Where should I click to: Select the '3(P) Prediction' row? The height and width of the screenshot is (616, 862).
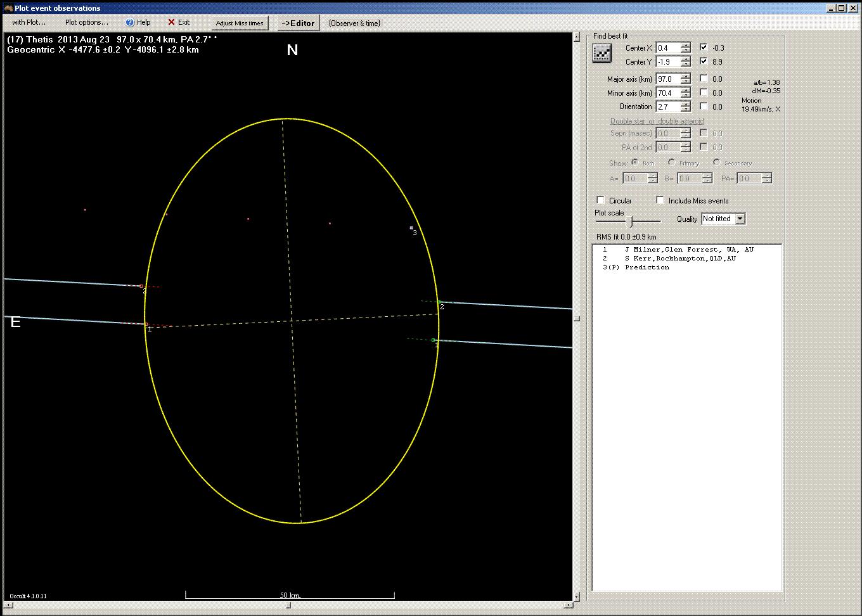pos(687,267)
